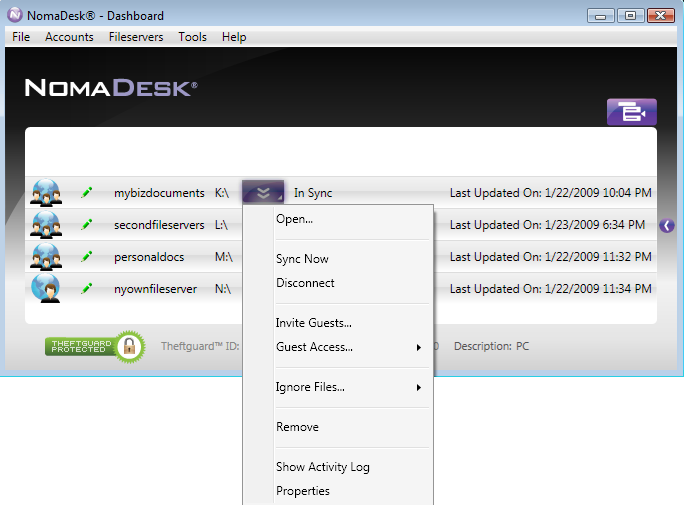684x507 pixels.
Task: Click Last Updated On 1/23/2009 6:34 PM
Action: (x=547, y=225)
